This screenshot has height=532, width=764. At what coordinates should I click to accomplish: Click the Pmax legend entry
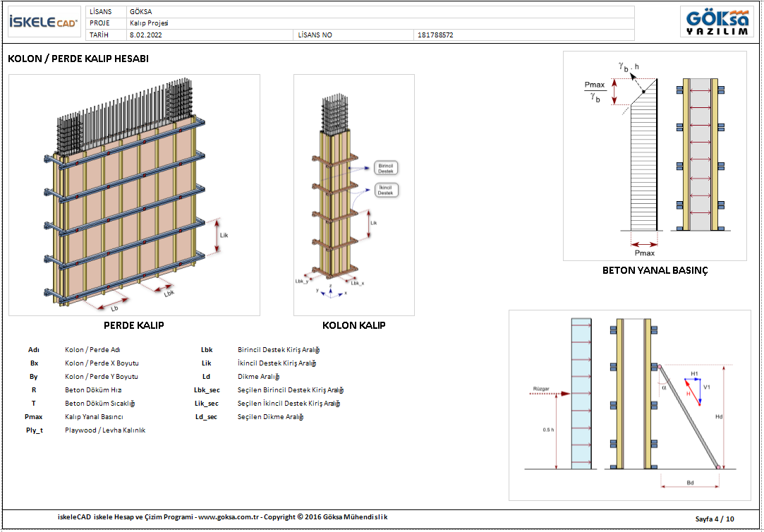34,417
